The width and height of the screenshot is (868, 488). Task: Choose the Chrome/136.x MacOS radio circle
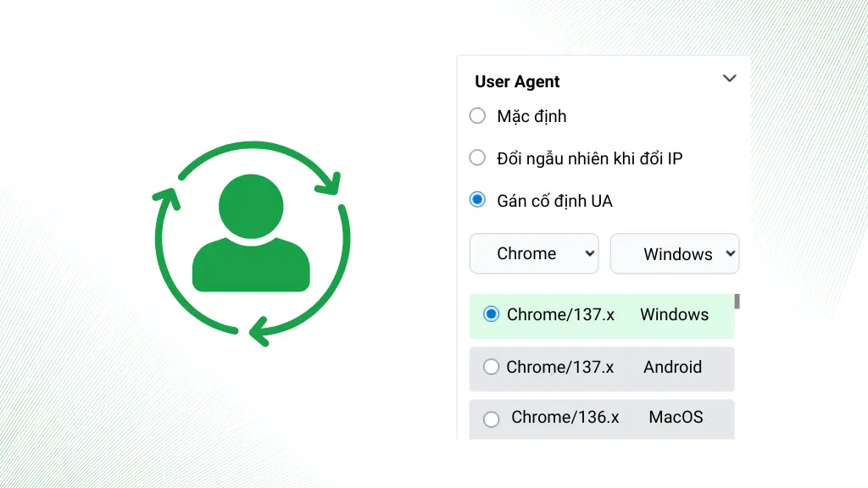[x=491, y=419]
